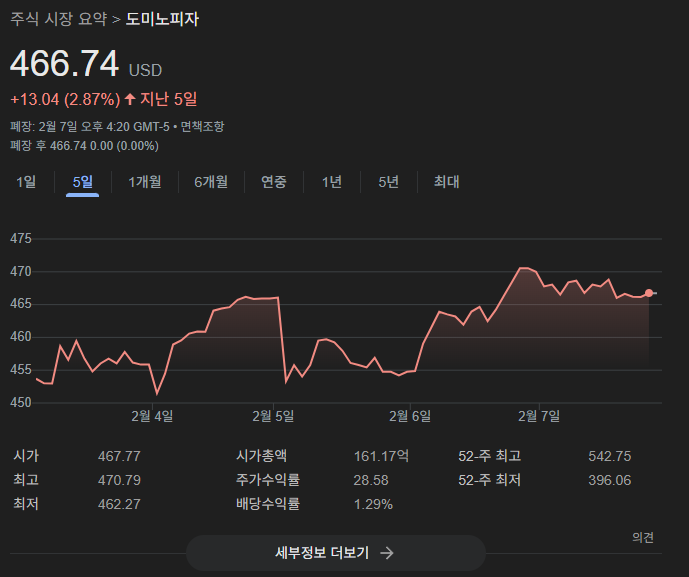The image size is (689, 577).
Task: Click the current price marker dot on chart
Action: [x=649, y=293]
